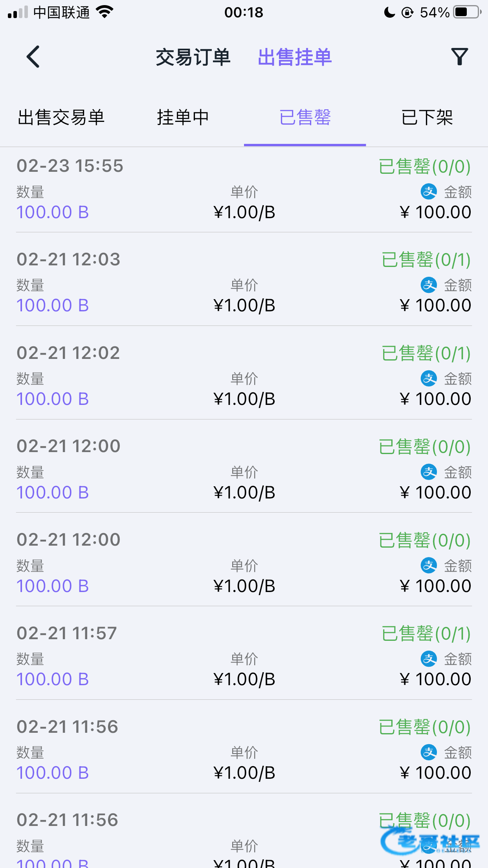
Task: Tap the Wi-Fi icon in status bar
Action: coord(105,12)
